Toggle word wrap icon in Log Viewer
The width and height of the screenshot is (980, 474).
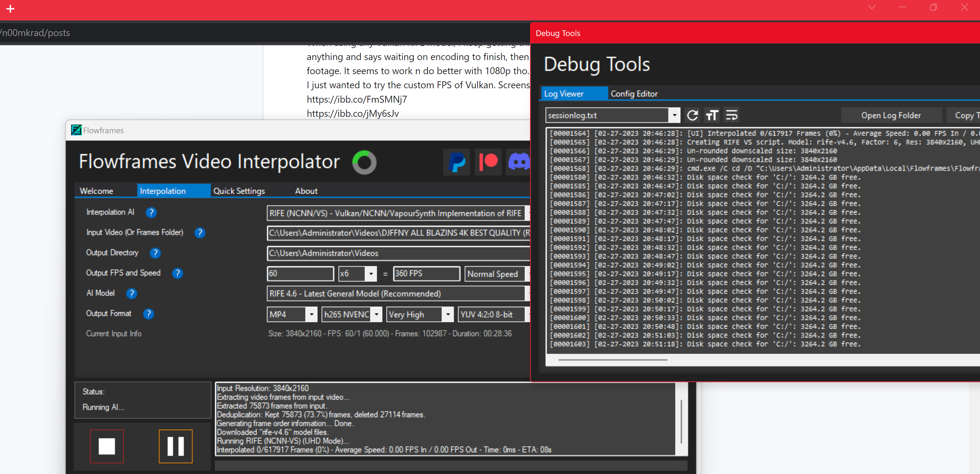[x=731, y=115]
